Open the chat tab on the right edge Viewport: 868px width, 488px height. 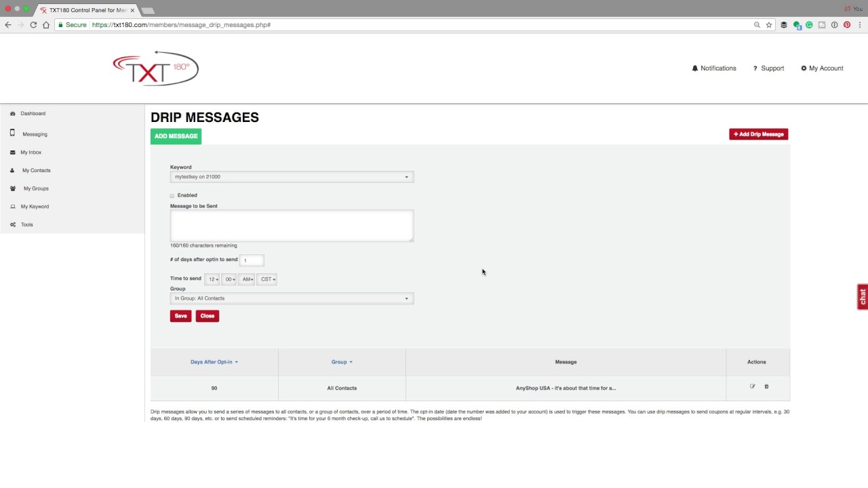click(x=862, y=296)
